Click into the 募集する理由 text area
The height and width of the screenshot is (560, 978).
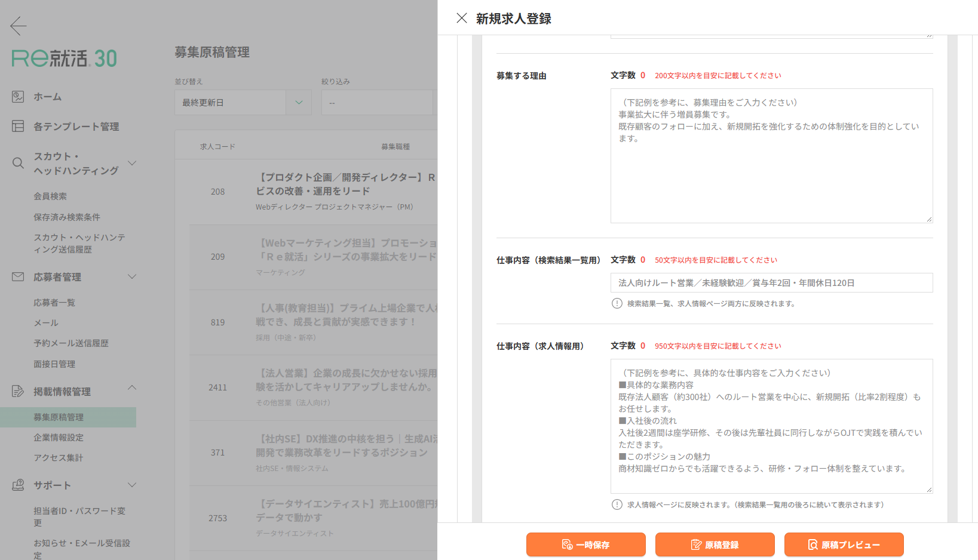[x=771, y=156]
